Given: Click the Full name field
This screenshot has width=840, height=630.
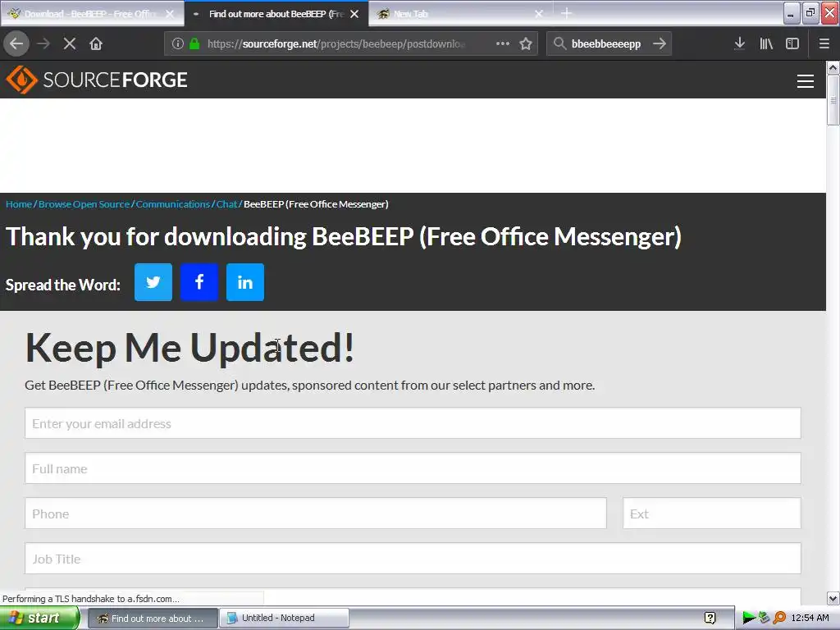Looking at the screenshot, I should click(x=413, y=468).
